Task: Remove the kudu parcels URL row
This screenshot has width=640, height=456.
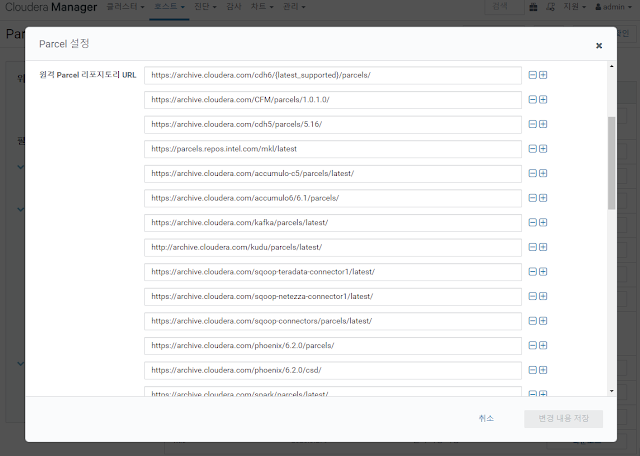Action: (x=533, y=247)
